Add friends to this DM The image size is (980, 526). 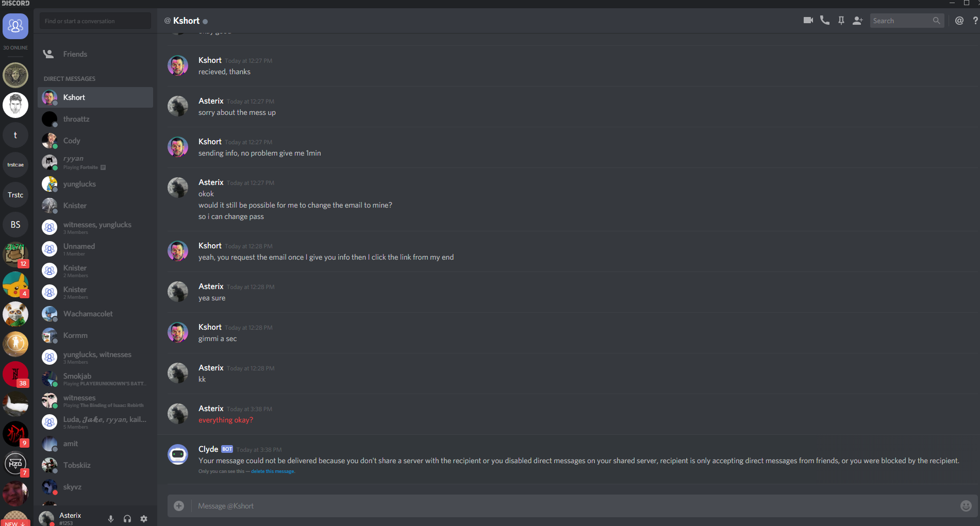point(858,21)
